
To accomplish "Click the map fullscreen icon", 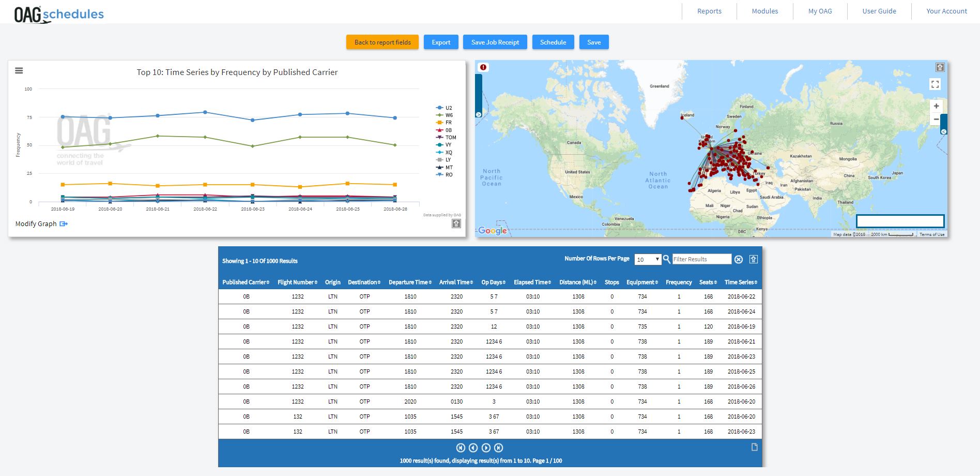I will (x=935, y=84).
